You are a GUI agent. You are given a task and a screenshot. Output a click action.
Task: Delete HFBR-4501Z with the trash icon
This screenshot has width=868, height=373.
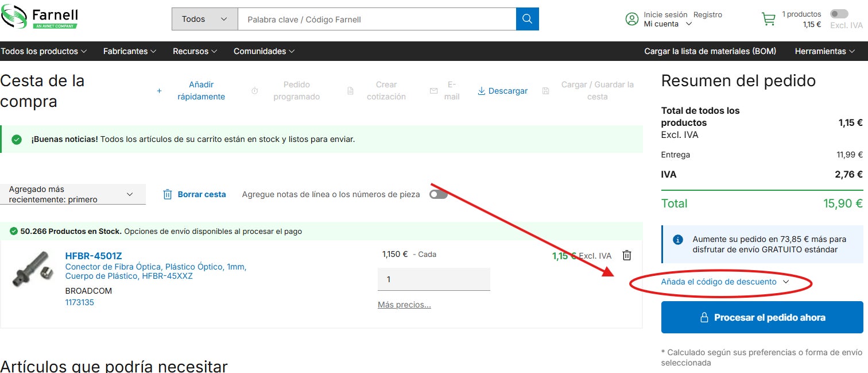pos(627,255)
